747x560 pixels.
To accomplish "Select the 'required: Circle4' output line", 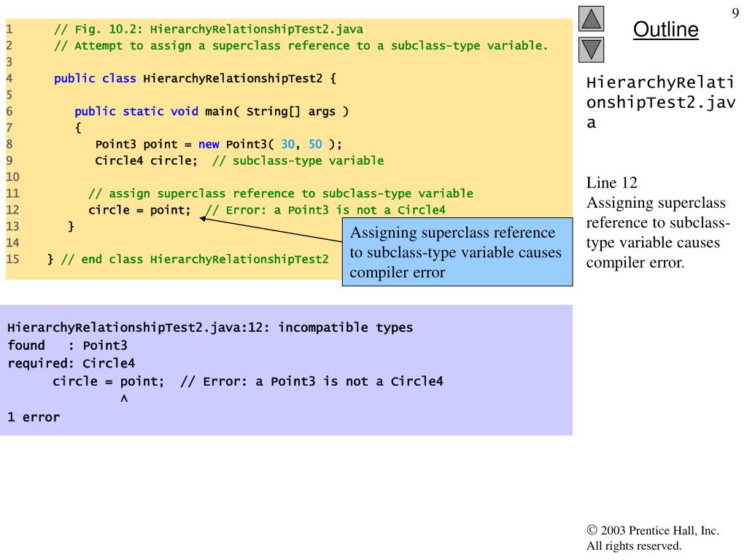I will click(x=71, y=363).
